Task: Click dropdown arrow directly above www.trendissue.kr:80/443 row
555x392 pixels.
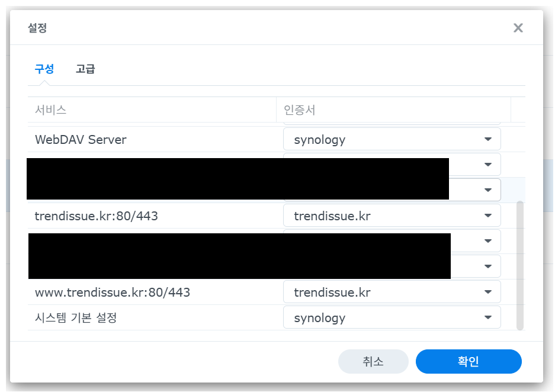Action: pyautogui.click(x=487, y=266)
